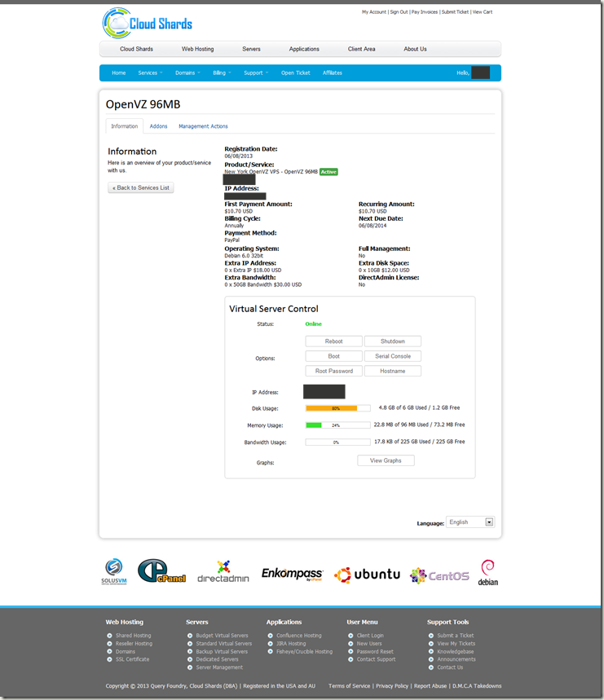Click the bullet icon beside Budget Virtual Servers
This screenshot has width=604, height=700.
(190, 636)
